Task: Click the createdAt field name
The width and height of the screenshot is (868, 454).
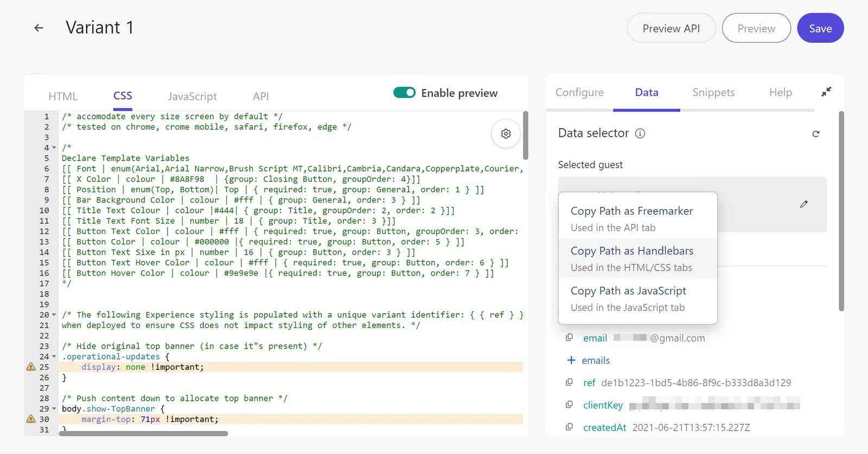Action: point(604,427)
